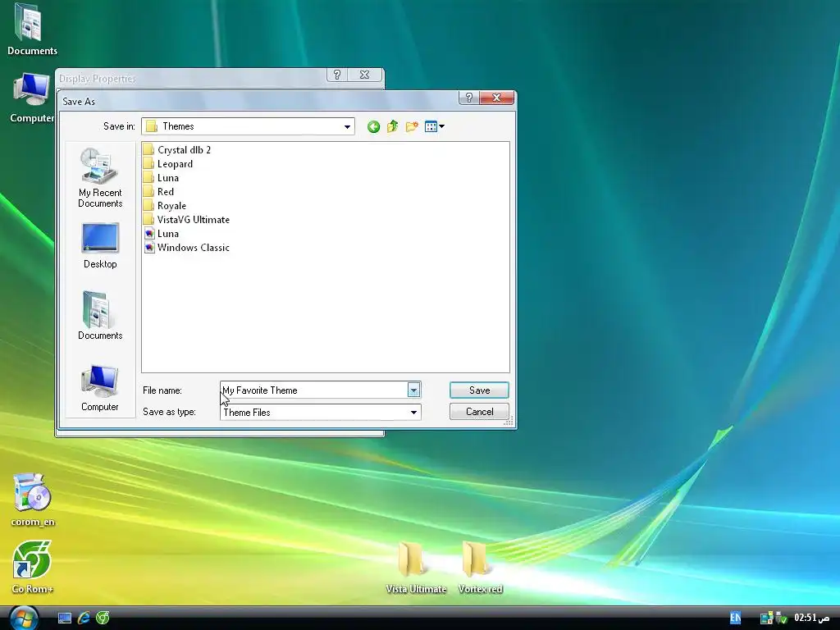Select the Vista Ultimate desktop folder
This screenshot has height=630, width=840.
(x=416, y=568)
